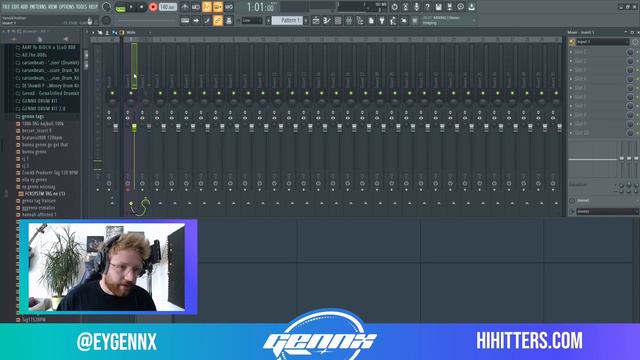Toggle the metronome icon
The height and width of the screenshot is (360, 640).
(185, 7)
